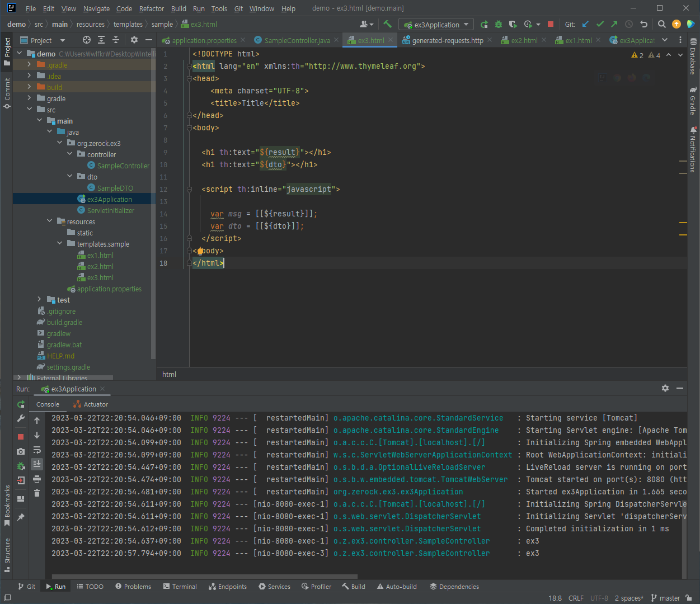
Task: Commit changes with the green Git checkmark
Action: pyautogui.click(x=600, y=24)
